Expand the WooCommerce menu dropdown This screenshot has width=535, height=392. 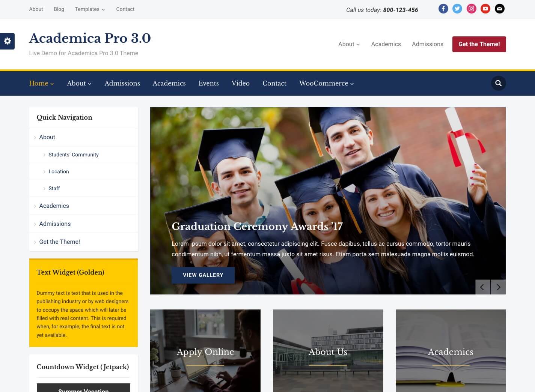tap(326, 83)
